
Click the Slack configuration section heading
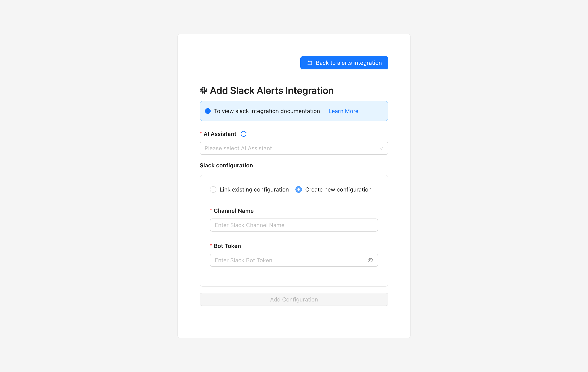tap(226, 166)
